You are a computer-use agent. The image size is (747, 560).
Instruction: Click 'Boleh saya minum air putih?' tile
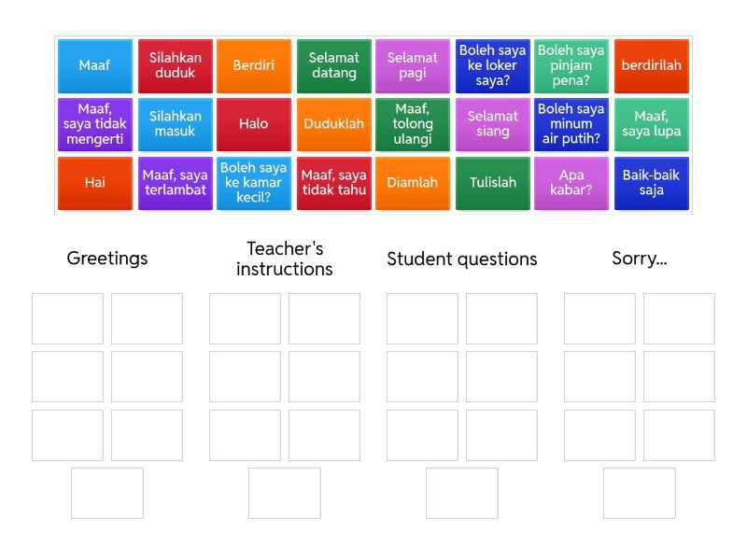571,124
